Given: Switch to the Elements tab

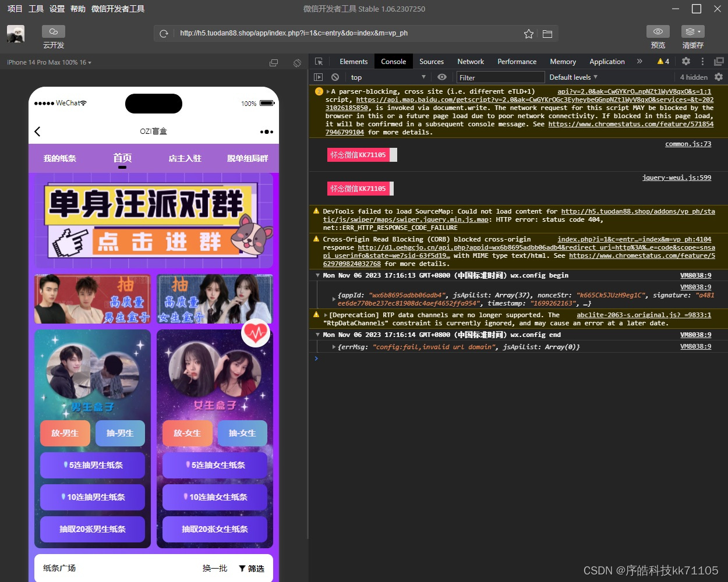Looking at the screenshot, I should 354,61.
